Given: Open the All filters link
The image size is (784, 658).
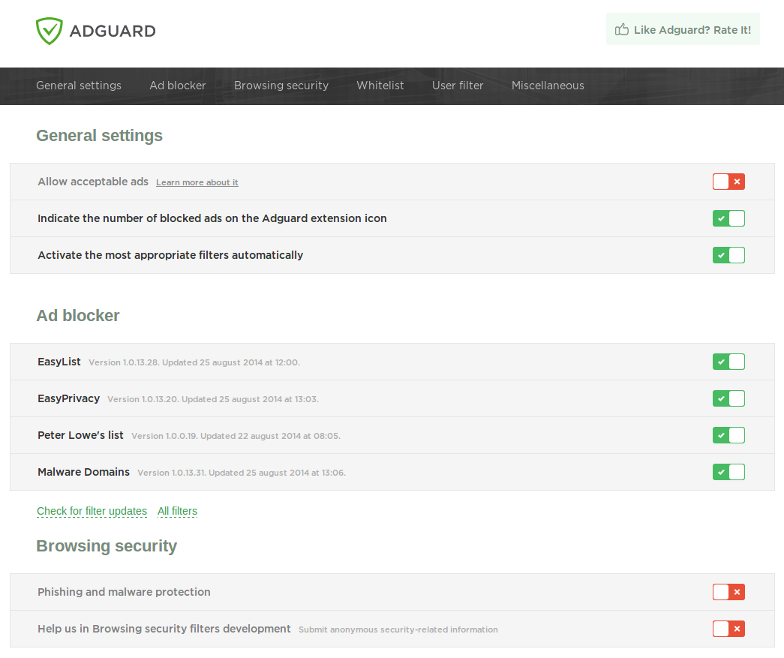Looking at the screenshot, I should click(177, 511).
